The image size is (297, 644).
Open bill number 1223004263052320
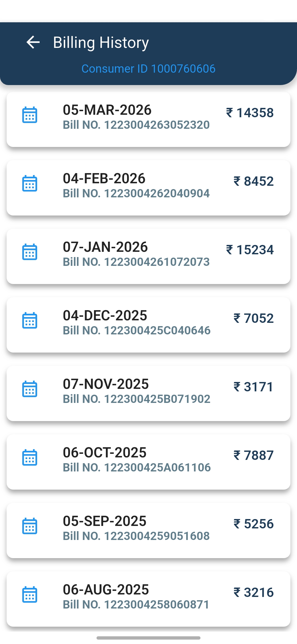click(x=136, y=125)
